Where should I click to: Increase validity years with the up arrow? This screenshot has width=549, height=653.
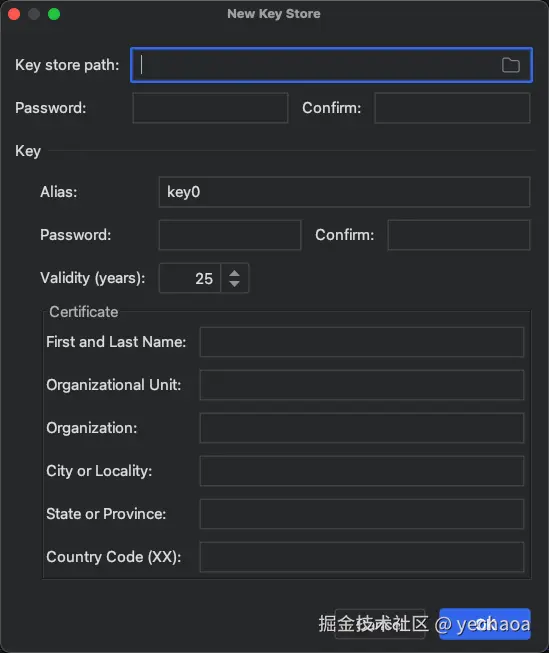(235, 273)
